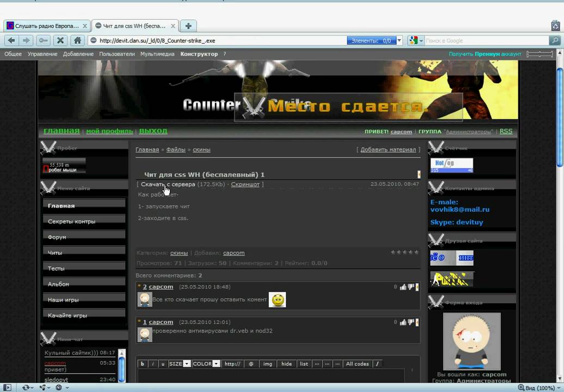
Task: Click the 'All codes' editor button
Action: (357, 364)
